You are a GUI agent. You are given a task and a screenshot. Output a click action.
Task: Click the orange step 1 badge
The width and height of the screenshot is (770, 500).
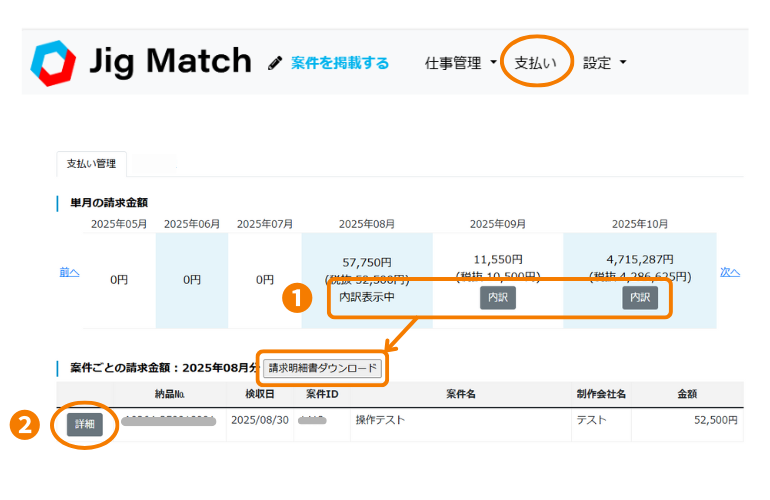[x=295, y=298]
